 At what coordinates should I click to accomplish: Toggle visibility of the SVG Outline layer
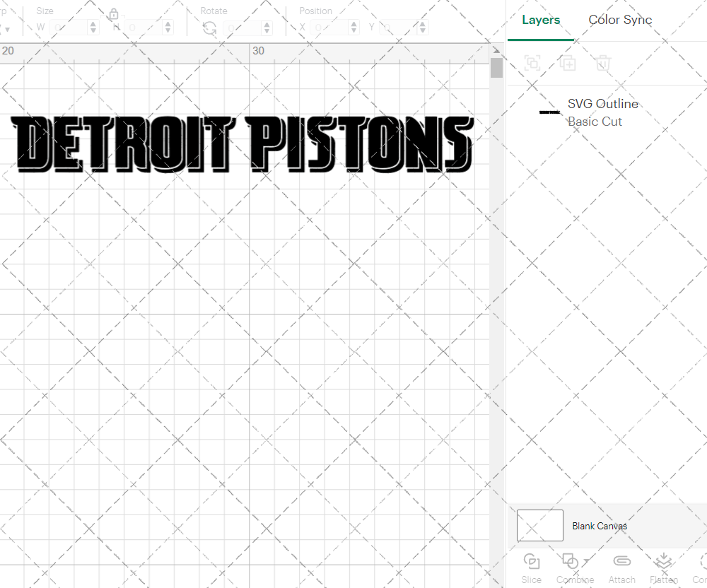(689, 112)
